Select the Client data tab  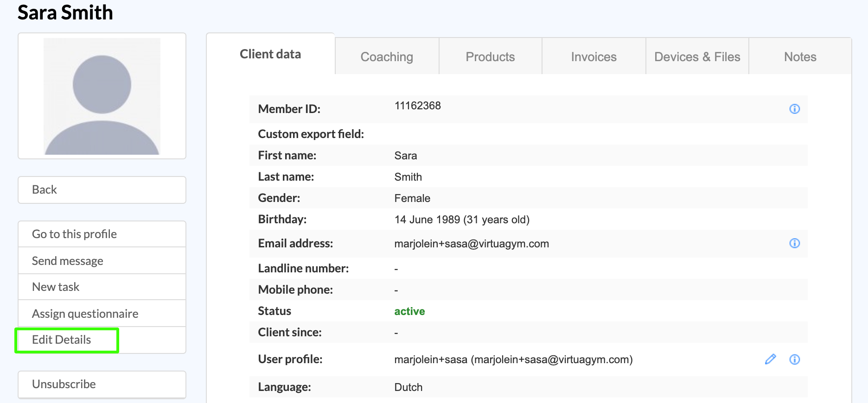pyautogui.click(x=270, y=54)
